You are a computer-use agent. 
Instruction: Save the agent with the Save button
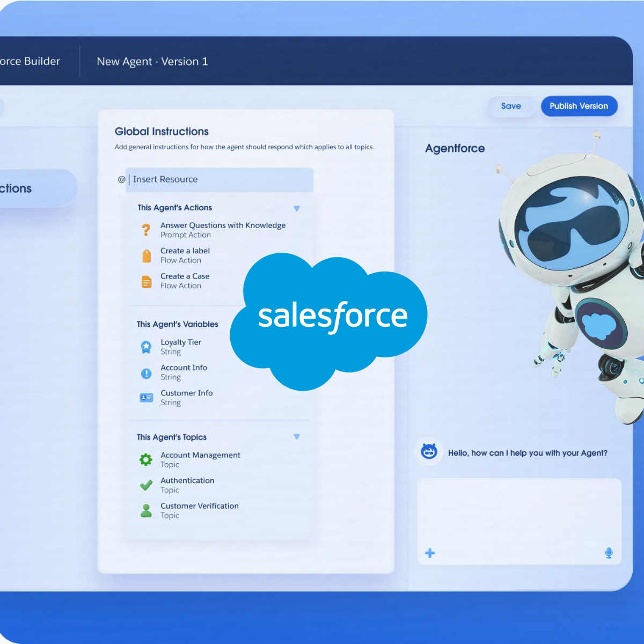[x=511, y=106]
